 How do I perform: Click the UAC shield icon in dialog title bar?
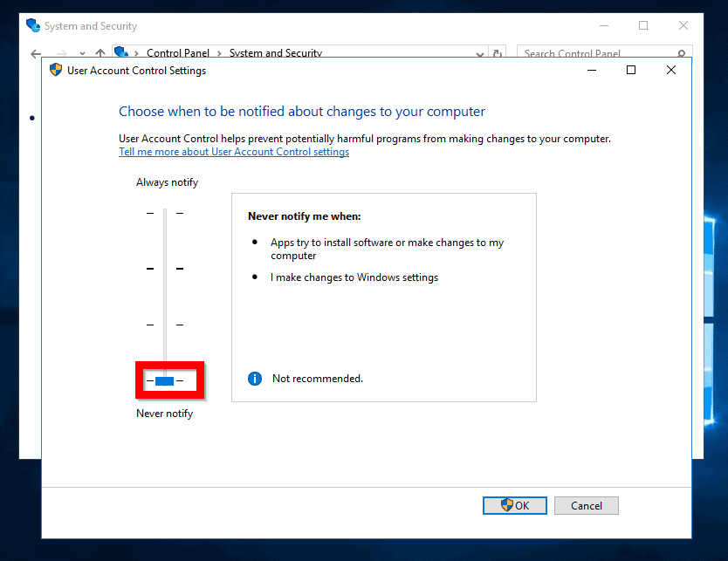tap(56, 70)
